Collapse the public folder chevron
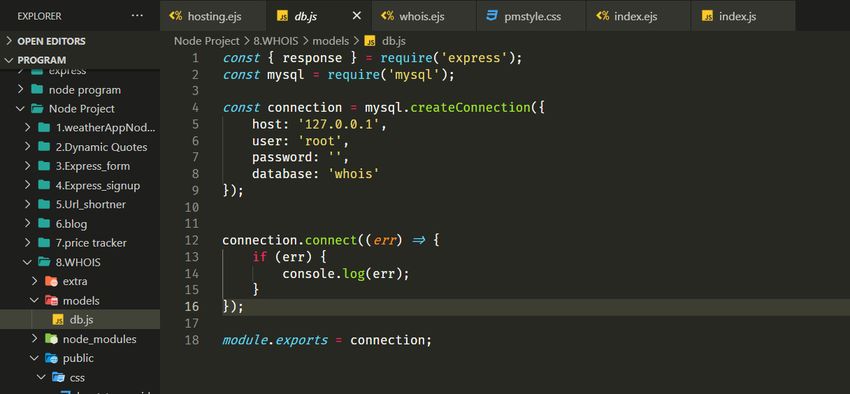Viewport: 850px width, 394px height. point(35,358)
